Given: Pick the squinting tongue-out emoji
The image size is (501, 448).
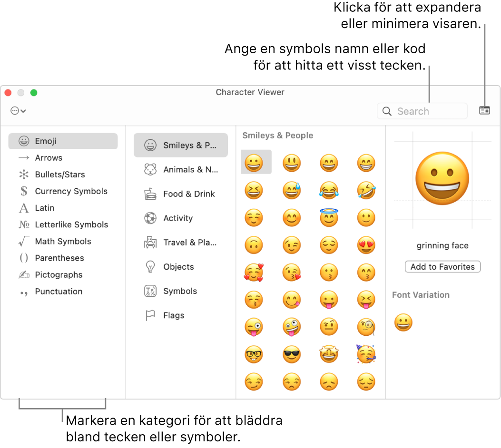Looking at the screenshot, I should tap(366, 300).
